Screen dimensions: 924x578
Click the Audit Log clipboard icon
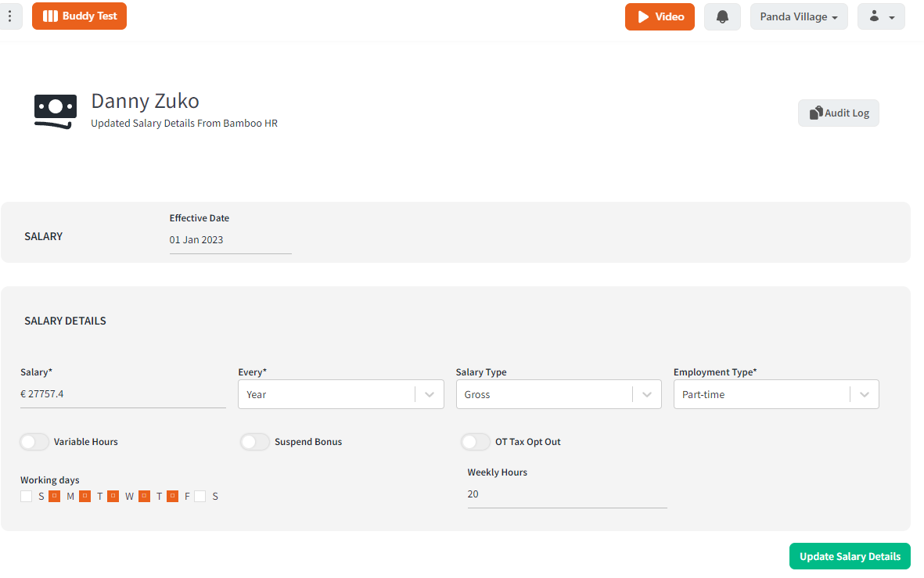click(815, 113)
